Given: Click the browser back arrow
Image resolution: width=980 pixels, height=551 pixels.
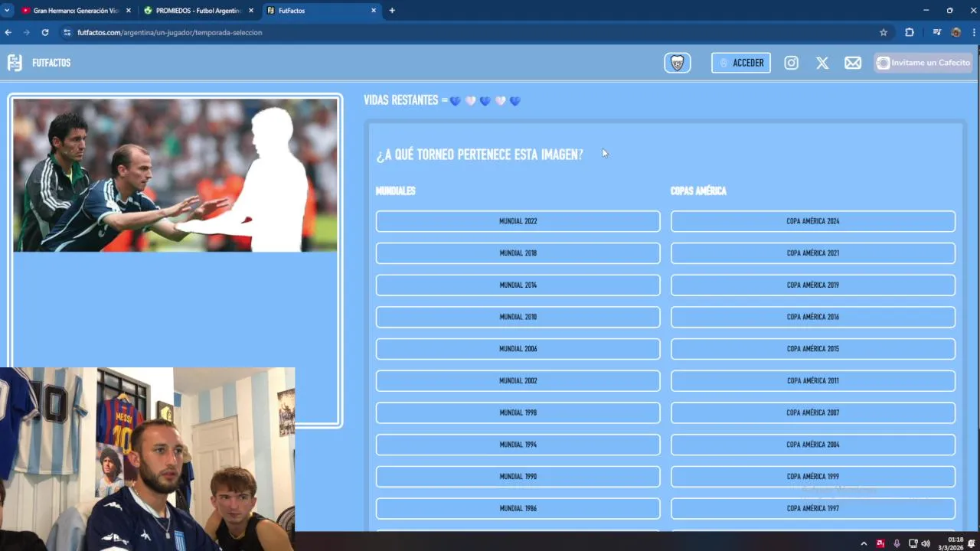Looking at the screenshot, I should [8, 32].
